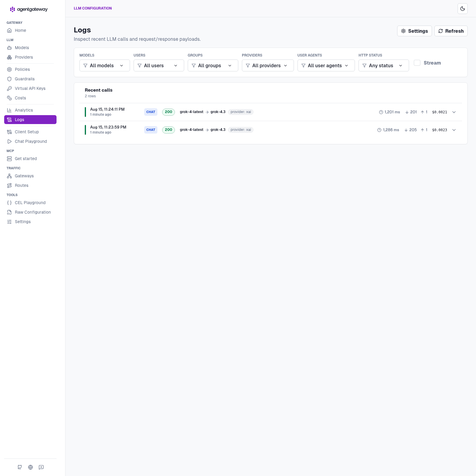
Task: Click the Aug 15, 11:23:59 PM timestamp
Action: (108, 127)
